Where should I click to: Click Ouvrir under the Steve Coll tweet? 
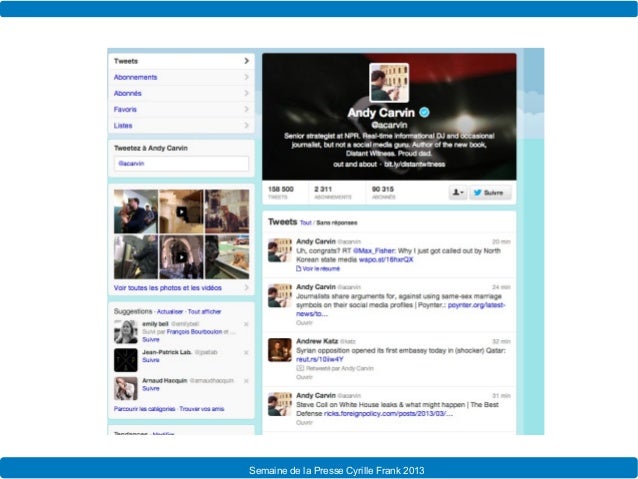(304, 422)
